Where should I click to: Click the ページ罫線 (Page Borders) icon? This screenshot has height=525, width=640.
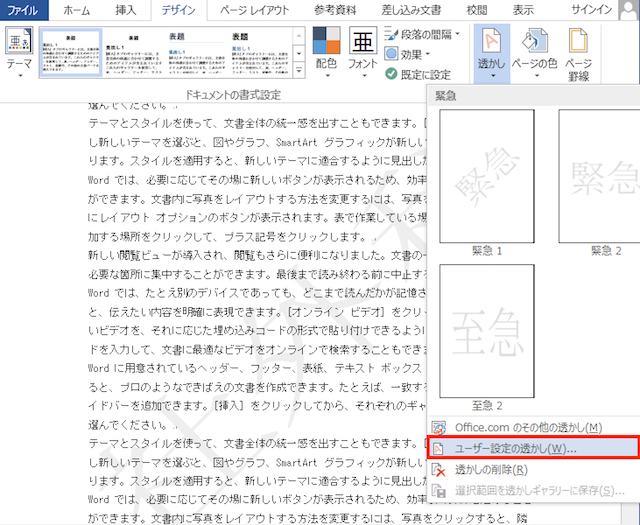point(578,41)
